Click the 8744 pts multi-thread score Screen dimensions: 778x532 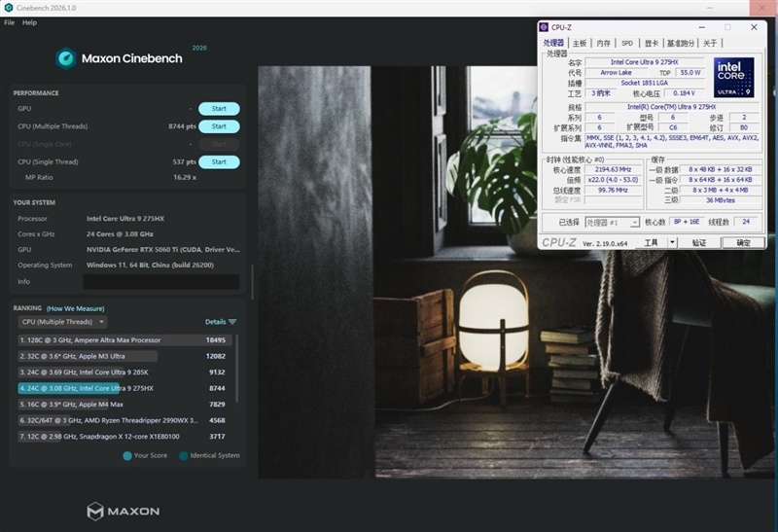click(182, 126)
